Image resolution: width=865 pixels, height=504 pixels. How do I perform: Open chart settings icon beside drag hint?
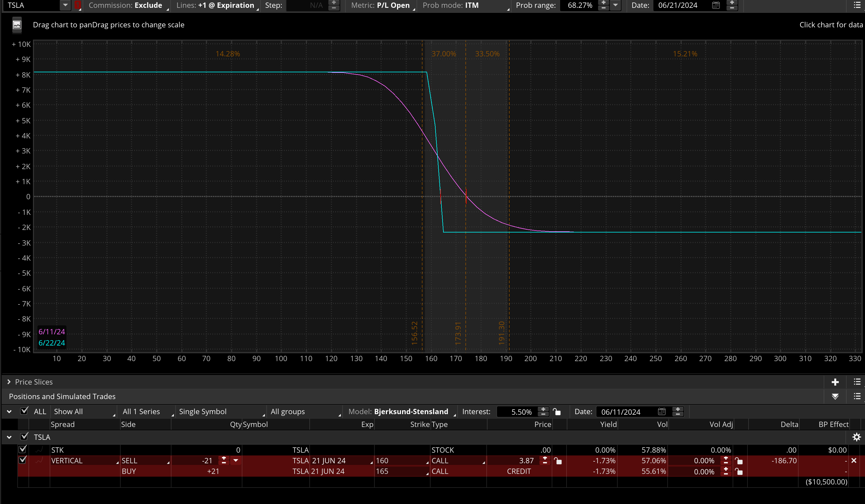tap(17, 25)
